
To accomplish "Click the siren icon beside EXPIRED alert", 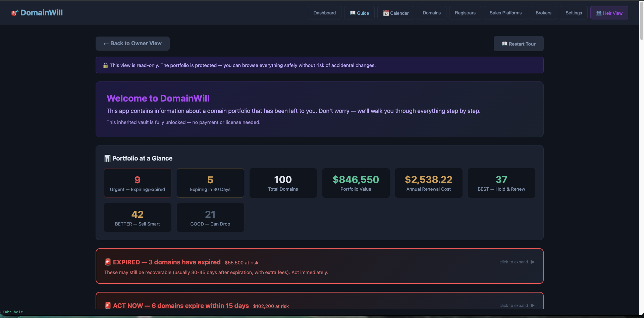I will [108, 262].
